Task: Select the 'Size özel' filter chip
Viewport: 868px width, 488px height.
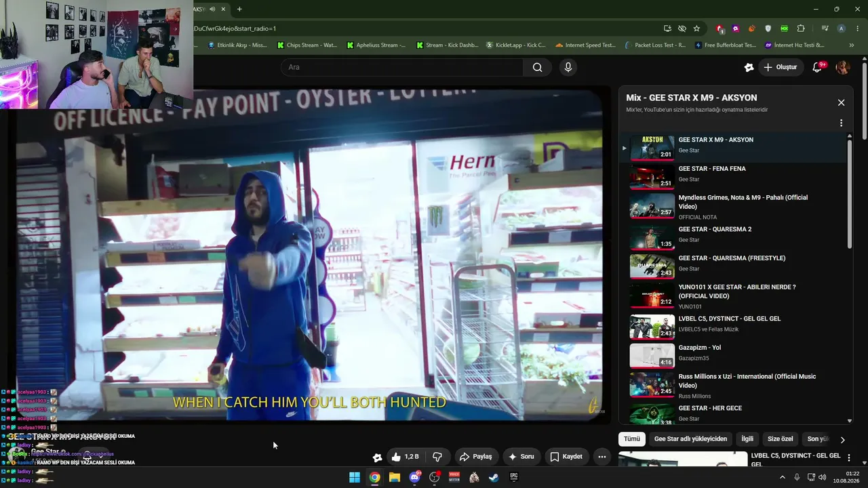Action: point(780,439)
